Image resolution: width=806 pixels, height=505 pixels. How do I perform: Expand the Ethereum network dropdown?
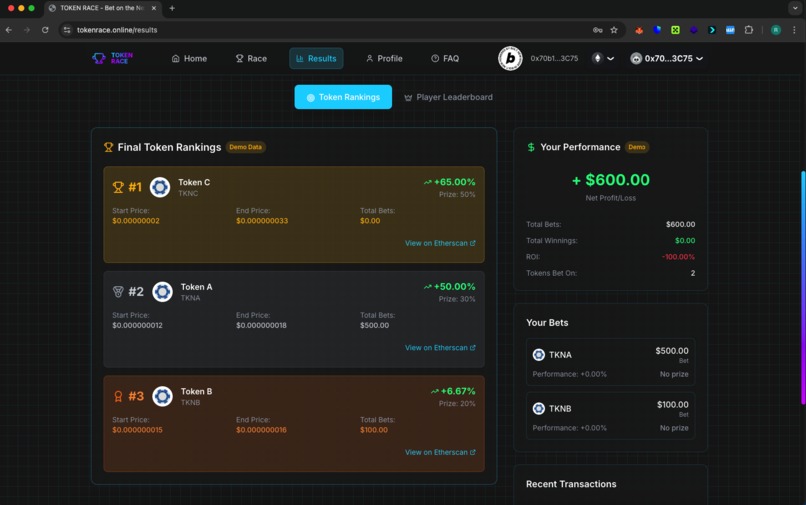click(603, 59)
